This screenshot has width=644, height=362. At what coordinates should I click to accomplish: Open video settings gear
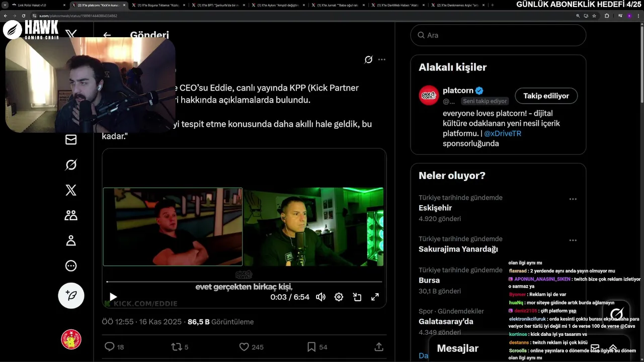[x=339, y=297]
